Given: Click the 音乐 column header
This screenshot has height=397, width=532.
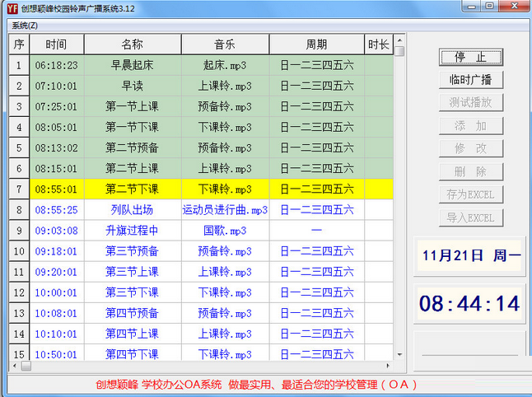Looking at the screenshot, I should [x=226, y=44].
